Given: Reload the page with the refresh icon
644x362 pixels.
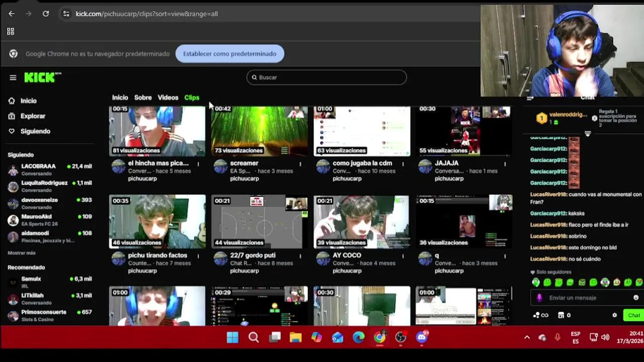Looking at the screenshot, I should 46,14.
